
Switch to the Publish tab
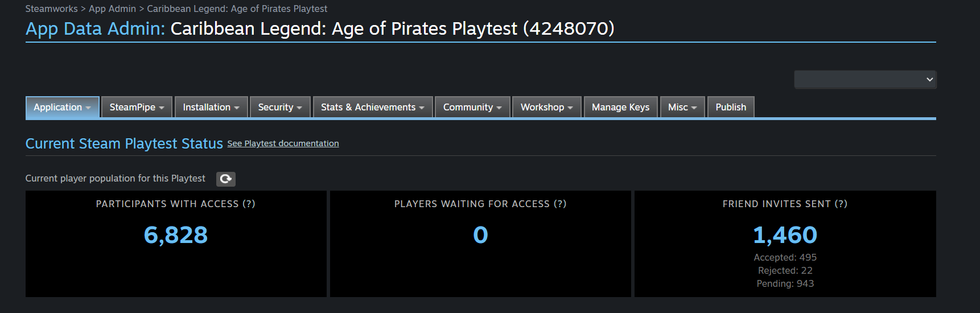point(731,107)
